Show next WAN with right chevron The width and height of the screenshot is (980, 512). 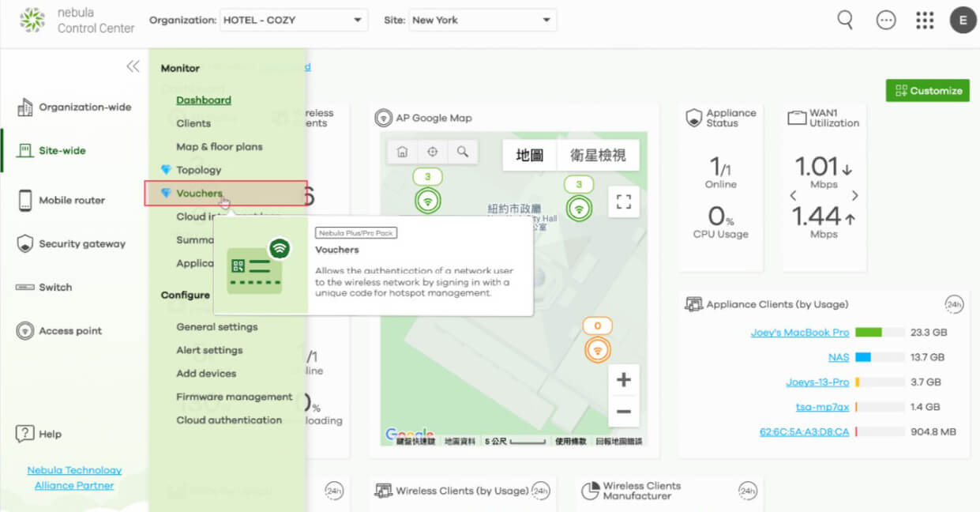pyautogui.click(x=854, y=195)
